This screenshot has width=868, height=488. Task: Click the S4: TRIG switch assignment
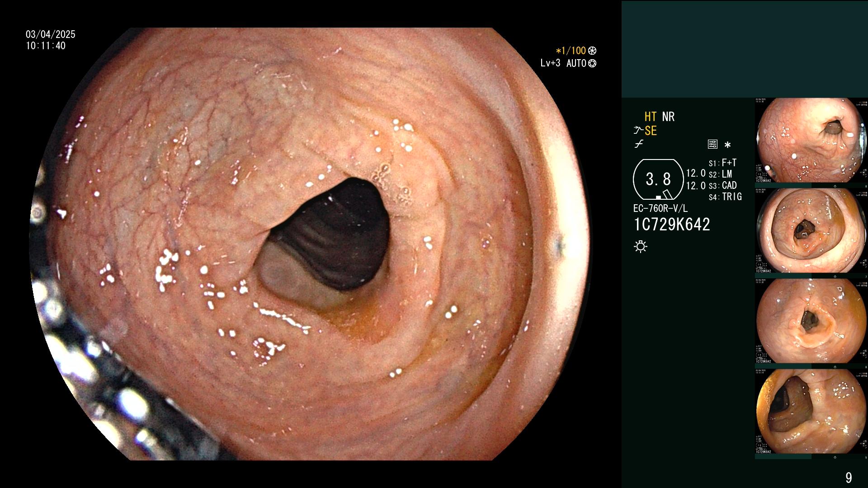pos(726,197)
